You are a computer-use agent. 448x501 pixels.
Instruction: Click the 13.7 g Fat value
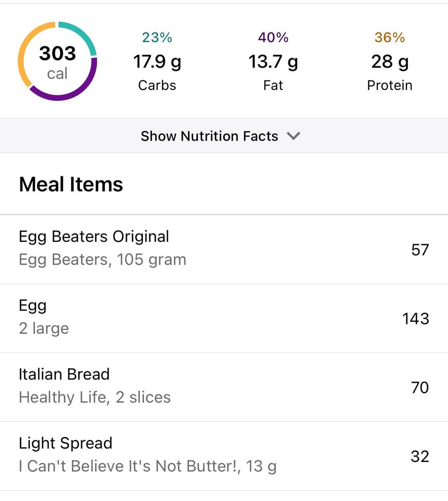coord(273,62)
